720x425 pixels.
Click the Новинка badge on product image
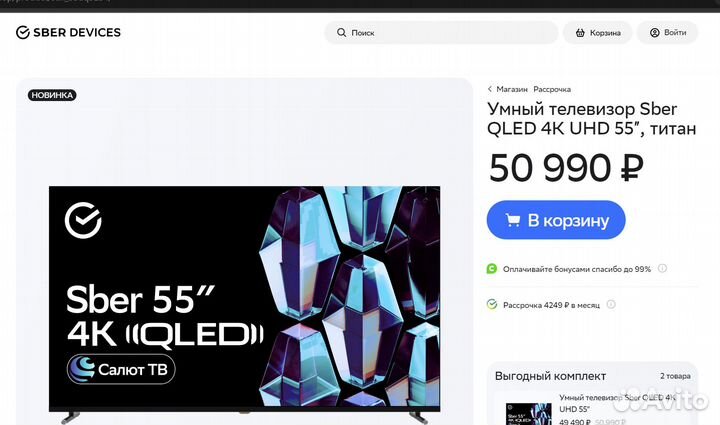point(52,95)
